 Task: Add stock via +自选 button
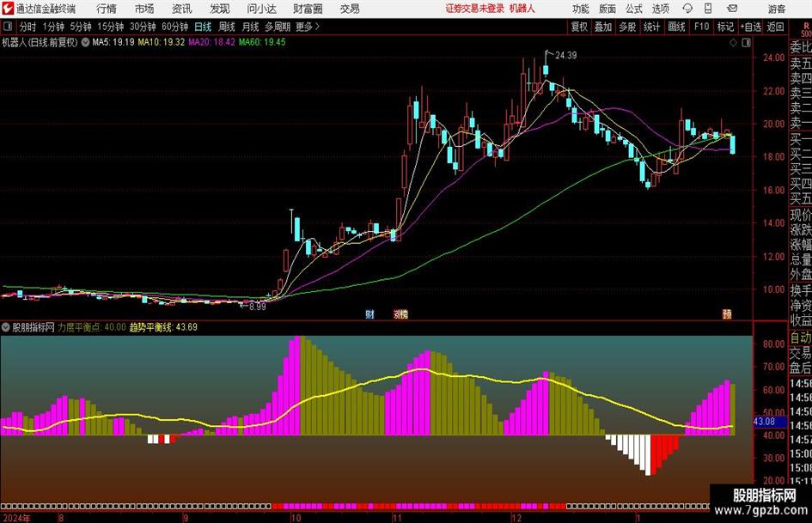pyautogui.click(x=751, y=27)
